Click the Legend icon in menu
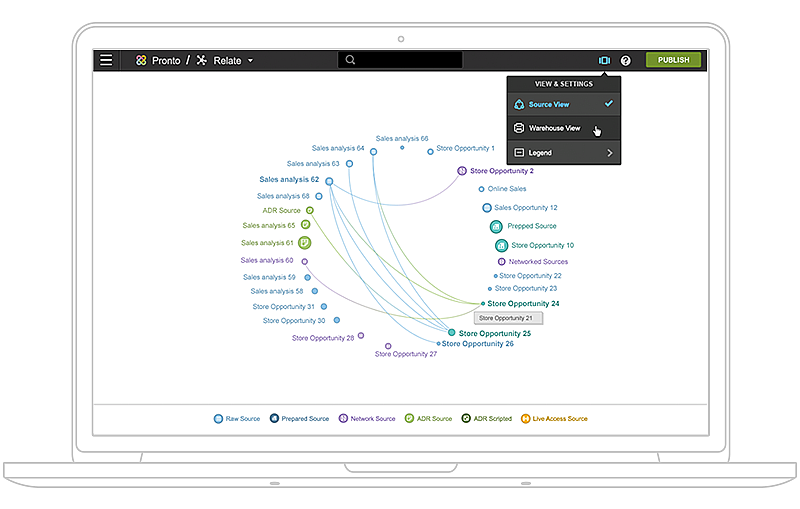This screenshot has height=509, width=800. (519, 152)
